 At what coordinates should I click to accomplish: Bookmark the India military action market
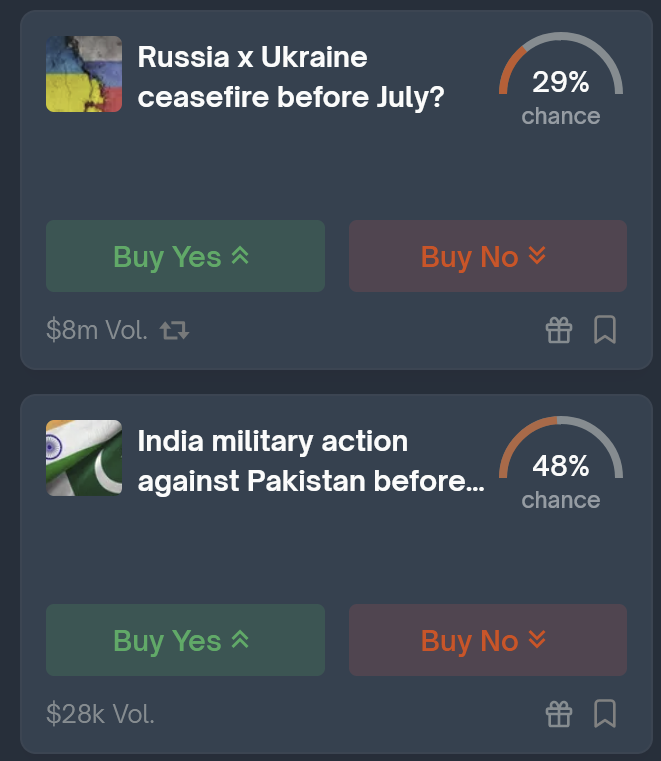point(605,713)
